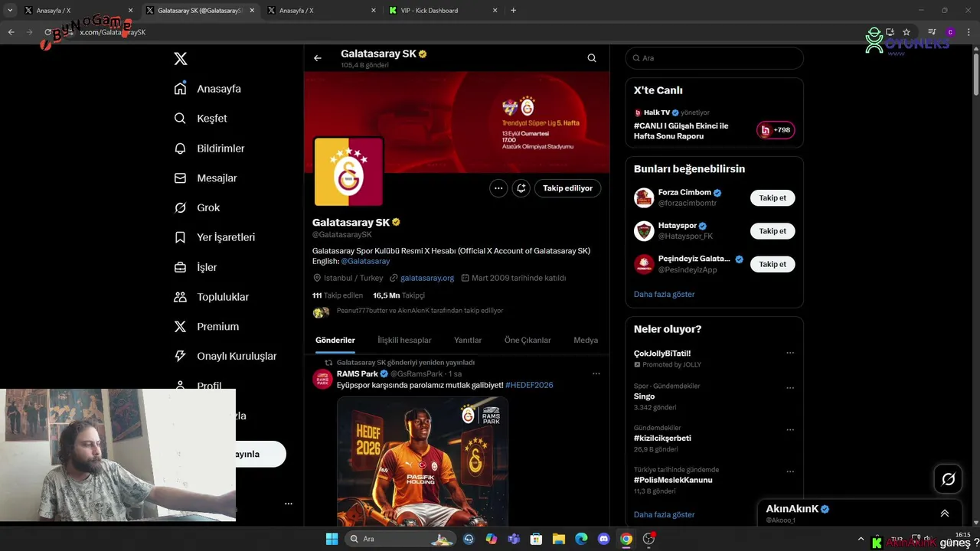Click the notification bell-plus icon next to Takip ediliyor
Screen dimensions: 980x551
click(521, 188)
